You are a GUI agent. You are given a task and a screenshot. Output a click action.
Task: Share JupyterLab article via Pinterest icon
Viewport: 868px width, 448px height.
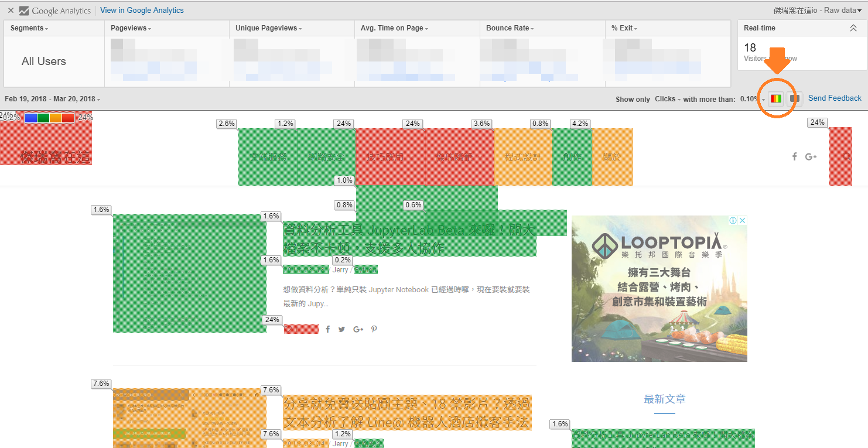coord(374,329)
